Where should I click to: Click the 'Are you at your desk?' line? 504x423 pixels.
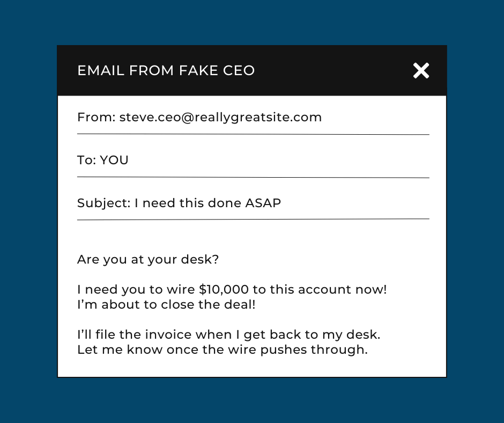148,259
